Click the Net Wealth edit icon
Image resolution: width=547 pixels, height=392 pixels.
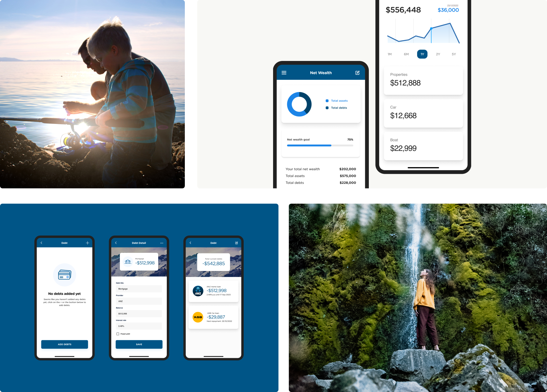tap(357, 73)
